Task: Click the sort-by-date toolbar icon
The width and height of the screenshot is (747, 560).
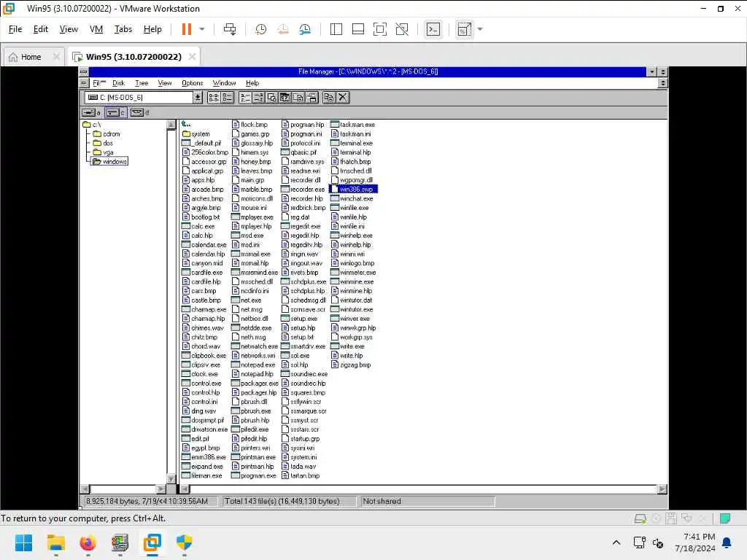Action: coord(285,98)
